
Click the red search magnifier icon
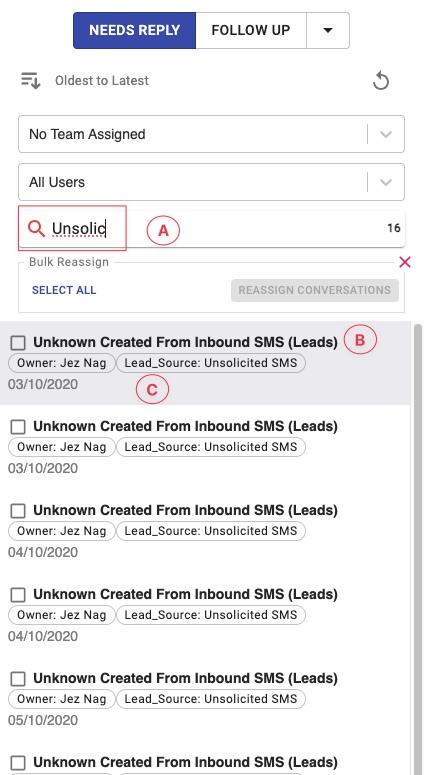coord(37,228)
